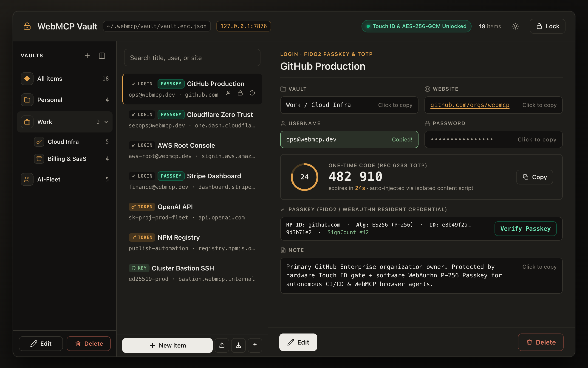Open the Personal vault
Image resolution: width=588 pixels, height=368 pixels.
pos(65,100)
